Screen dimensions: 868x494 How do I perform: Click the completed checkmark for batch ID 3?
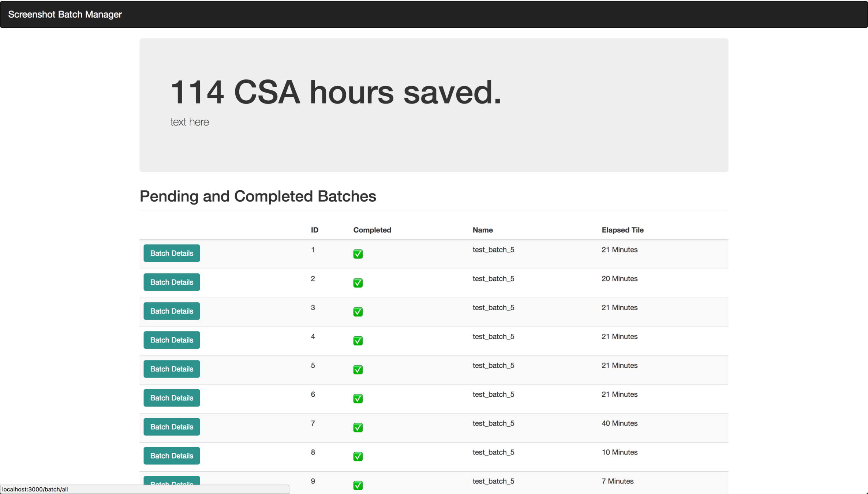click(358, 312)
